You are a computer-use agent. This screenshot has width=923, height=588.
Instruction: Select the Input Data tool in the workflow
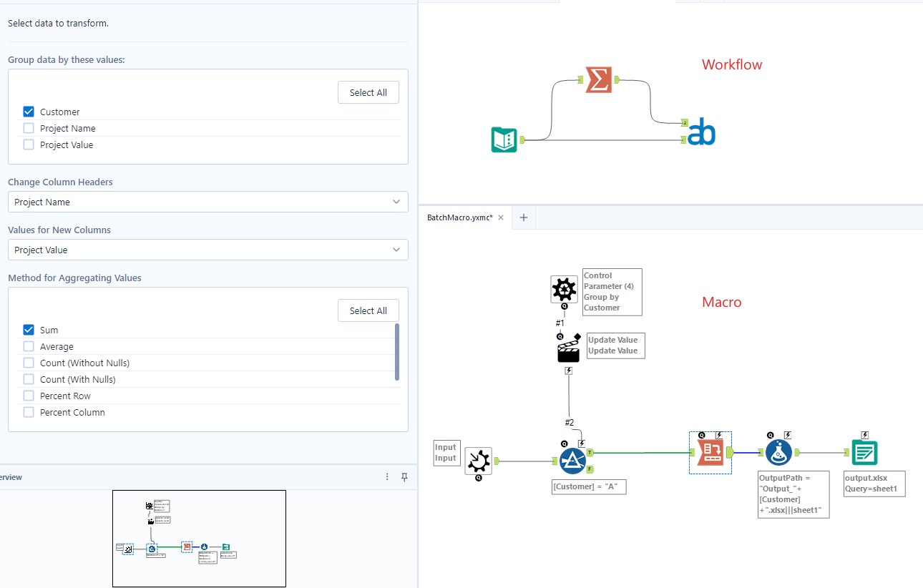[504, 140]
